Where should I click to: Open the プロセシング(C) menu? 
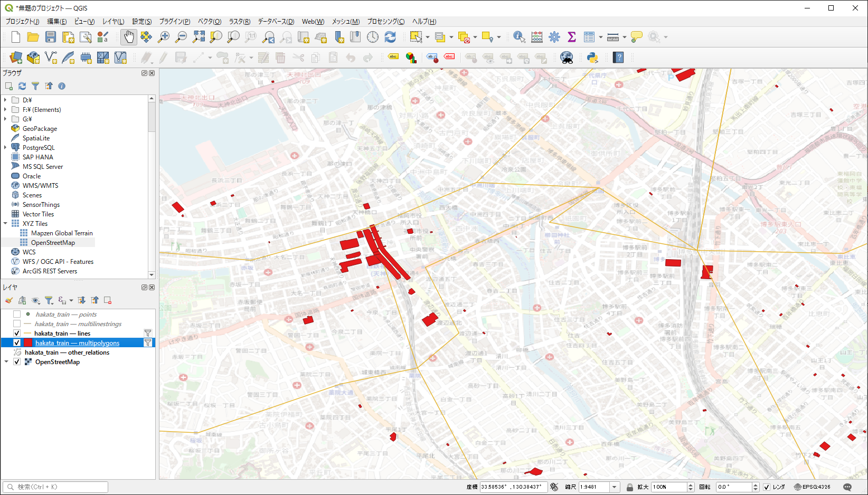point(385,22)
